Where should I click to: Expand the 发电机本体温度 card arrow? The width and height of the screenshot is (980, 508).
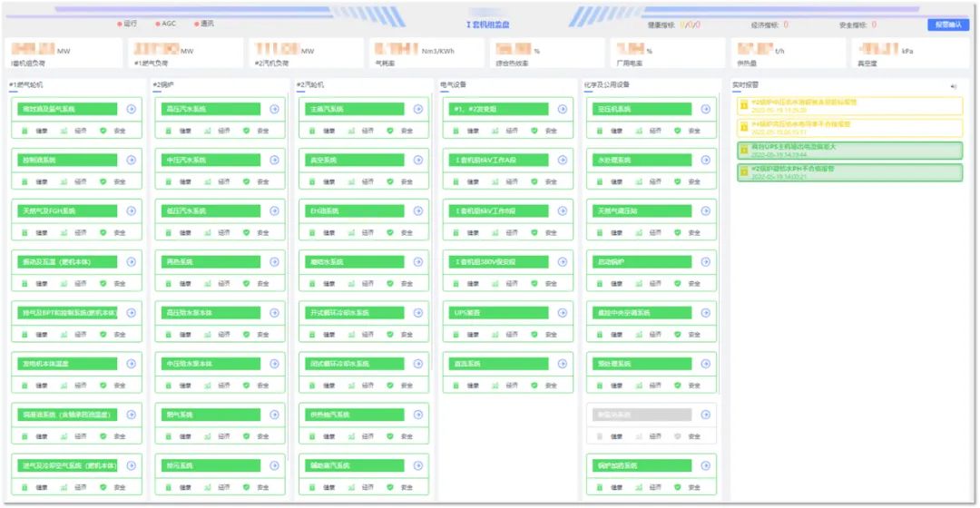point(132,364)
